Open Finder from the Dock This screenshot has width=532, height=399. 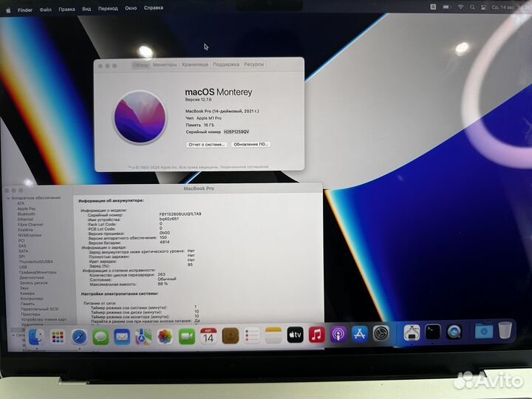click(x=36, y=337)
